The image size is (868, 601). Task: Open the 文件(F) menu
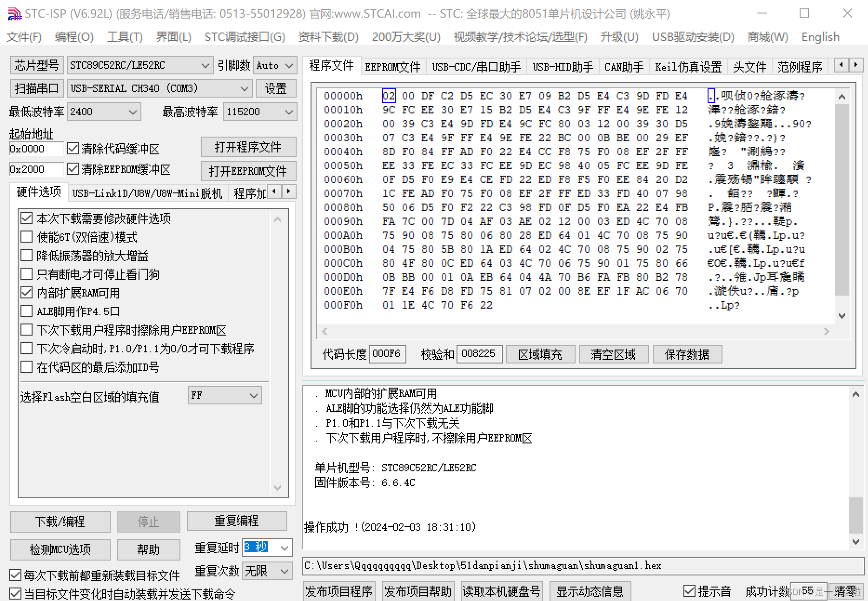[x=24, y=37]
